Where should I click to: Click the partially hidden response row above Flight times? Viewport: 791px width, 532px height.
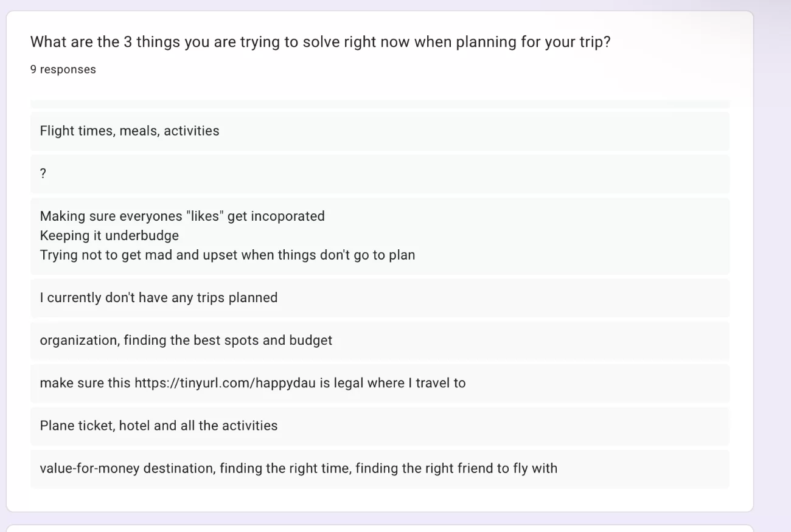coord(380,104)
